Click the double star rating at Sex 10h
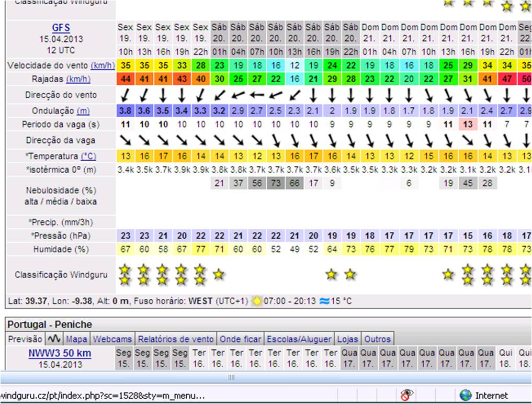 (125, 275)
